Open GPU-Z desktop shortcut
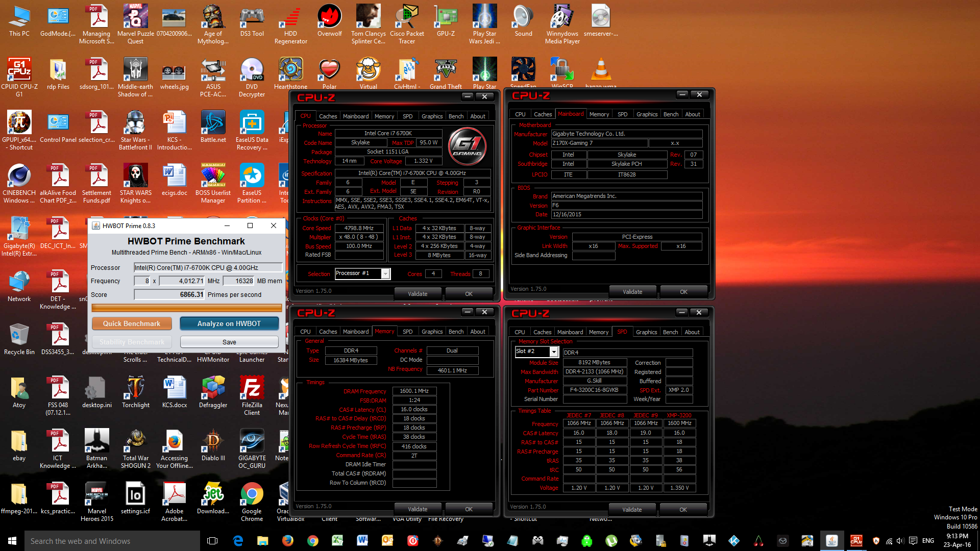Image resolution: width=980 pixels, height=551 pixels. [x=446, y=21]
